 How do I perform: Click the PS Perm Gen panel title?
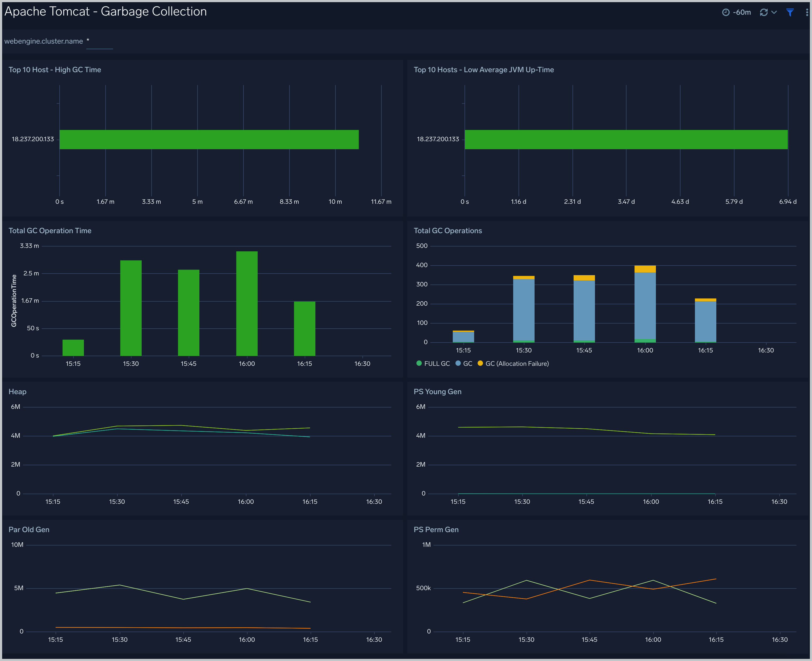pyautogui.click(x=436, y=530)
